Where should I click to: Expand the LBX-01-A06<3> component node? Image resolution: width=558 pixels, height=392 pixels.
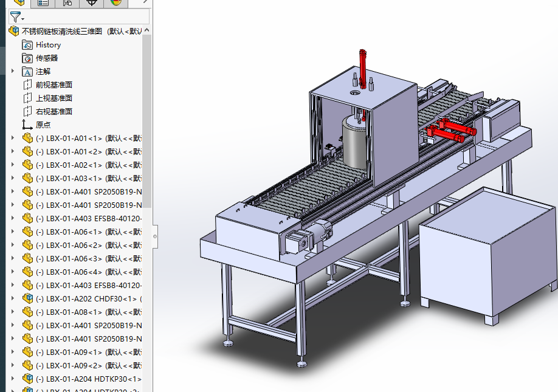(x=13, y=258)
